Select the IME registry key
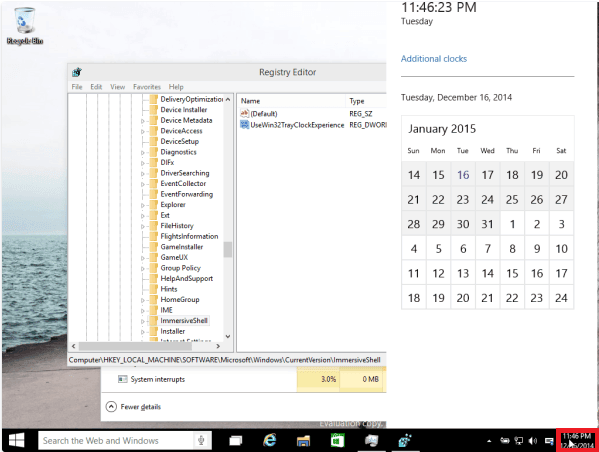This screenshot has width=599, height=452. coord(166,310)
